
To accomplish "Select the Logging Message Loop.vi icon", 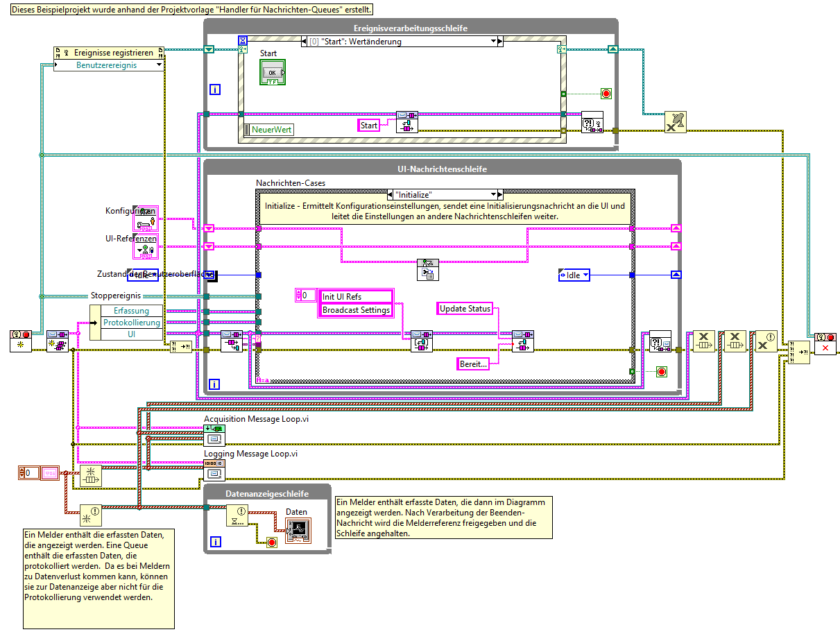I will coord(214,470).
